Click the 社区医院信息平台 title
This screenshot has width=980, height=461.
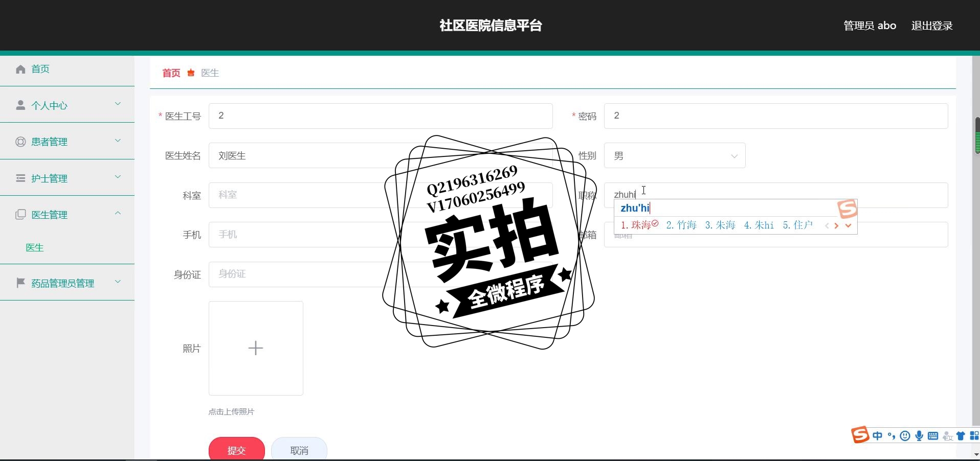[x=491, y=26]
